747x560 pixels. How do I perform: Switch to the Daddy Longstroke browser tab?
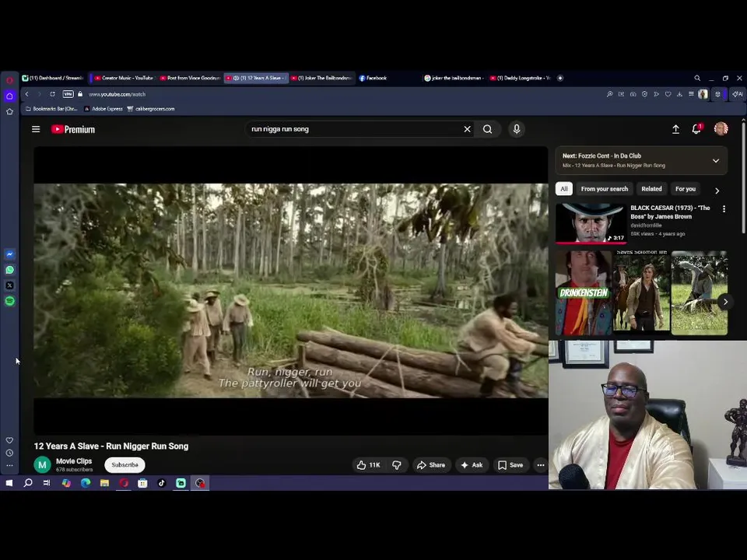(x=521, y=78)
